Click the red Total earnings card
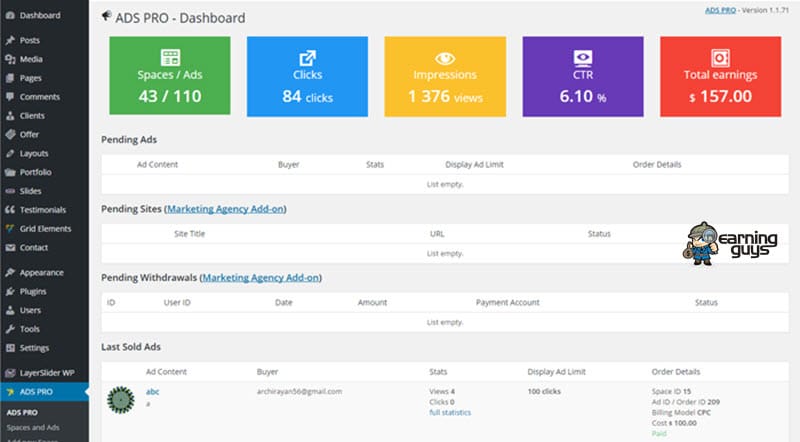This screenshot has height=442, width=800. tap(720, 76)
